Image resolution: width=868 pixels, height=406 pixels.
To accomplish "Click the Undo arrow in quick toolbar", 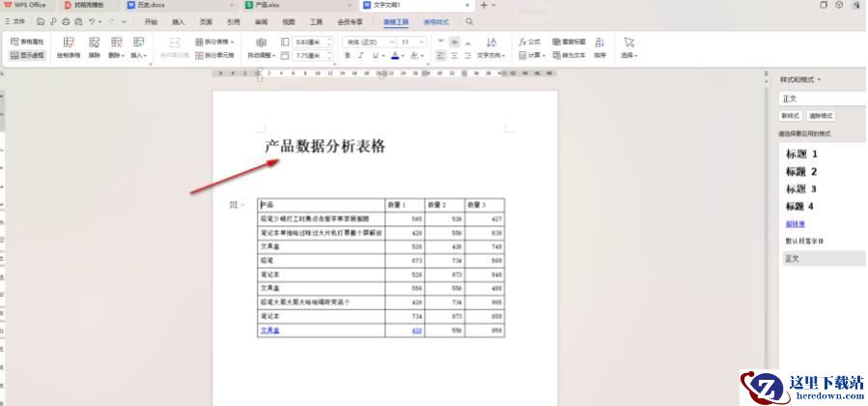I will click(x=93, y=21).
